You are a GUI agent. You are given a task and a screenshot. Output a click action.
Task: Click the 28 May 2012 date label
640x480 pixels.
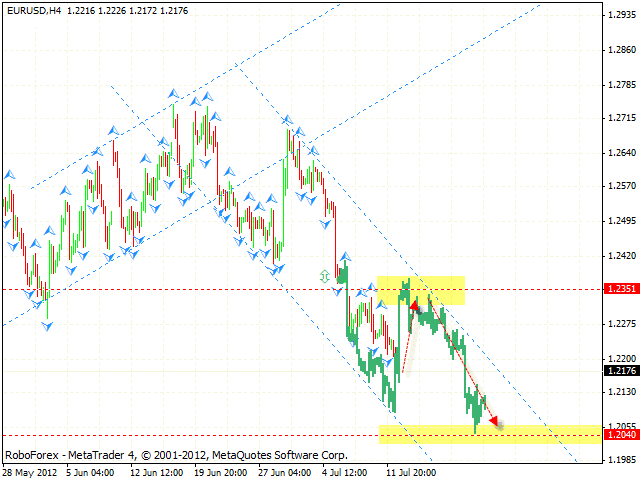(x=30, y=473)
